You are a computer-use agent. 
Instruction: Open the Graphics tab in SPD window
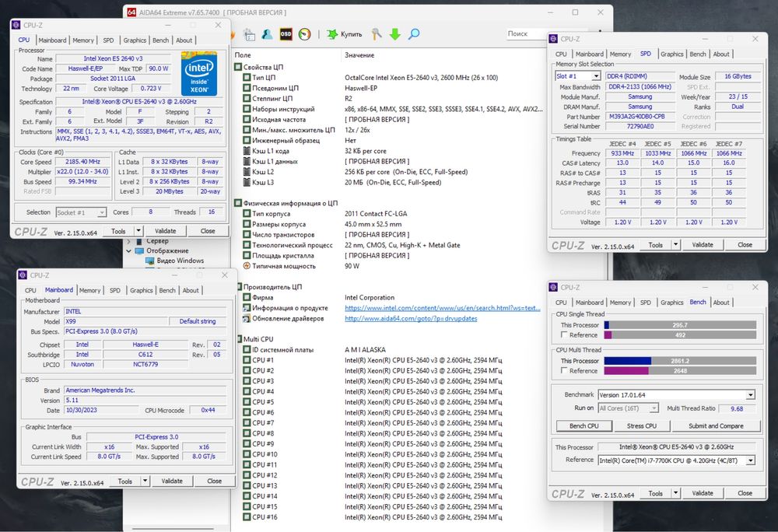point(671,54)
